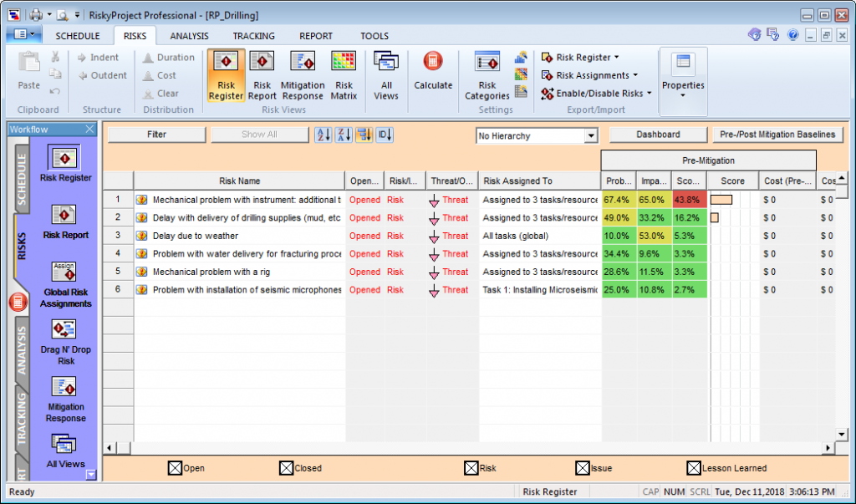Select All Views in the Workflow panel

(x=65, y=451)
